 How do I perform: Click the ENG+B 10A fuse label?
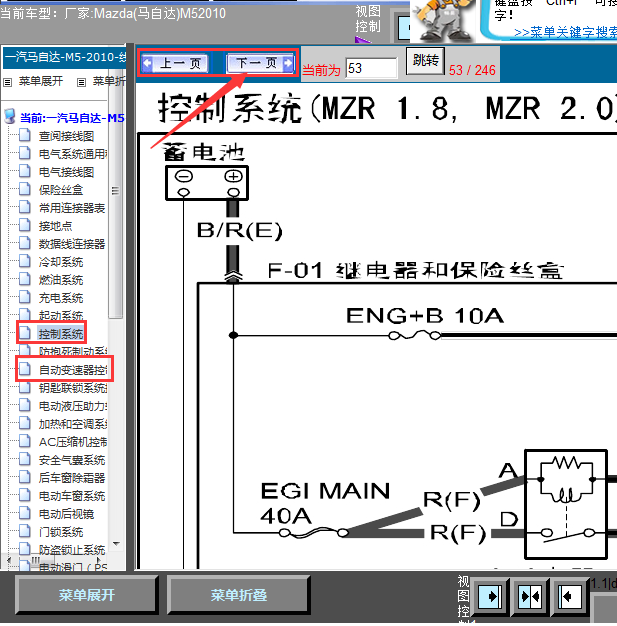pyautogui.click(x=425, y=315)
